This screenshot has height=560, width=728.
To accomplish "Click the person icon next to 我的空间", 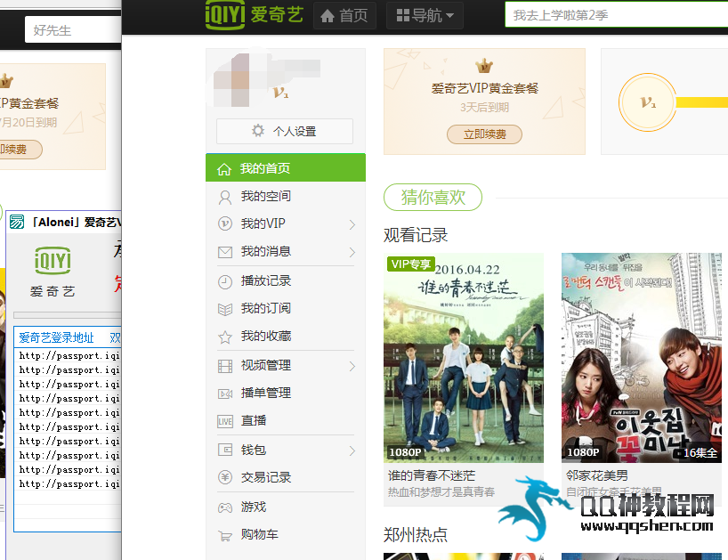I will [x=224, y=198].
